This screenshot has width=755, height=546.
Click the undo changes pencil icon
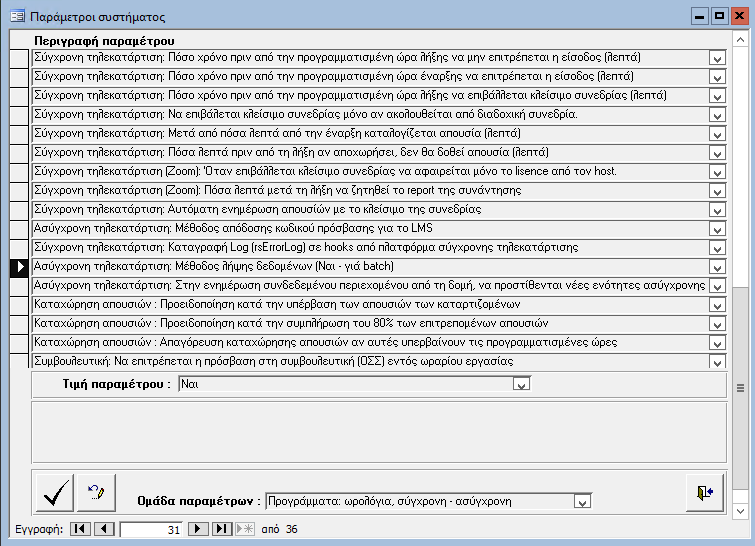tap(97, 492)
